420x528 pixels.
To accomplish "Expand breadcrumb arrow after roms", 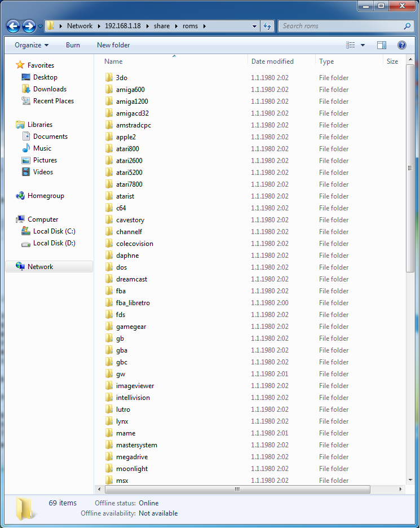I will click(x=204, y=27).
